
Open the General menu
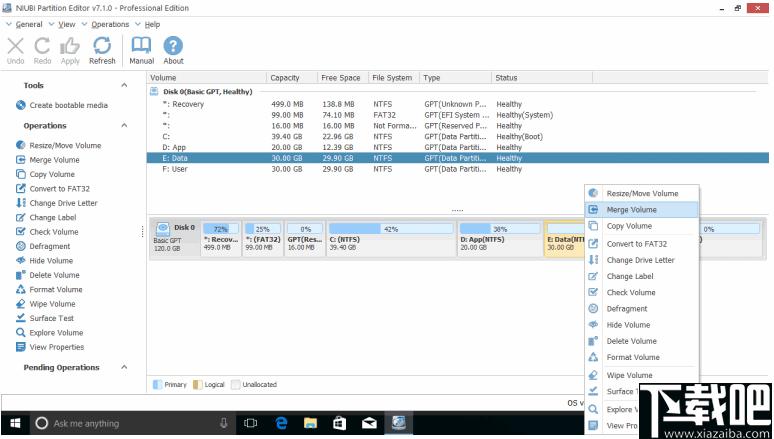coord(29,24)
